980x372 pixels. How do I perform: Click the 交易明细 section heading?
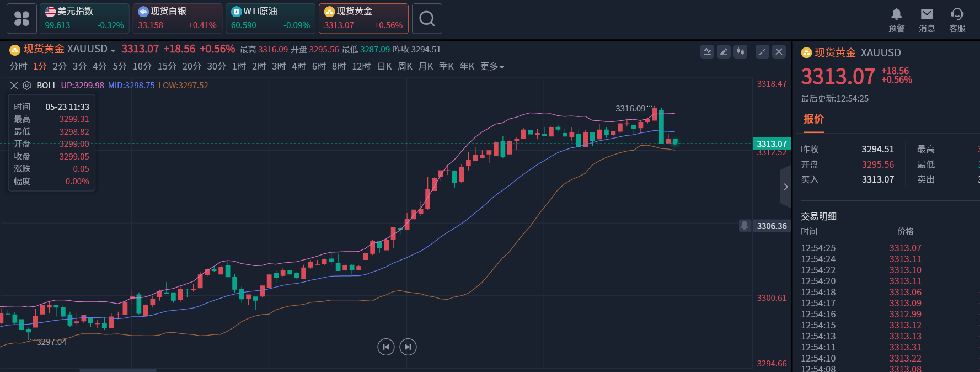point(818,216)
